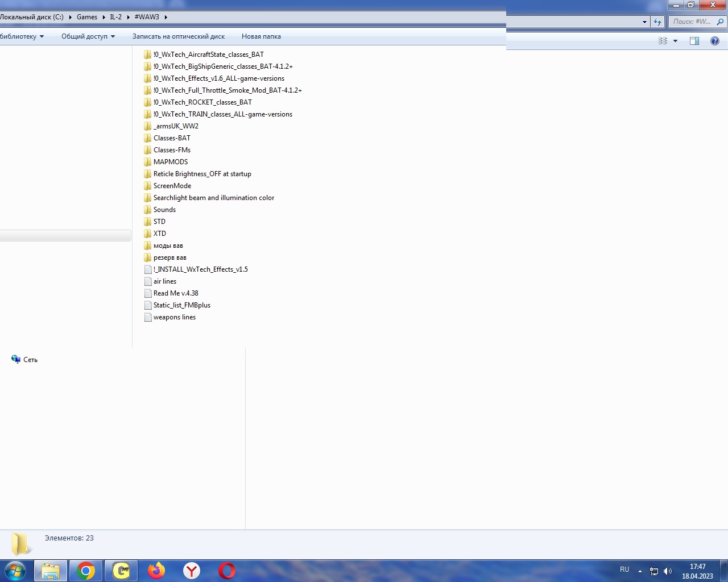Expand the arrow after Локальный диск (C:)
This screenshot has height=582, width=728.
coord(71,17)
